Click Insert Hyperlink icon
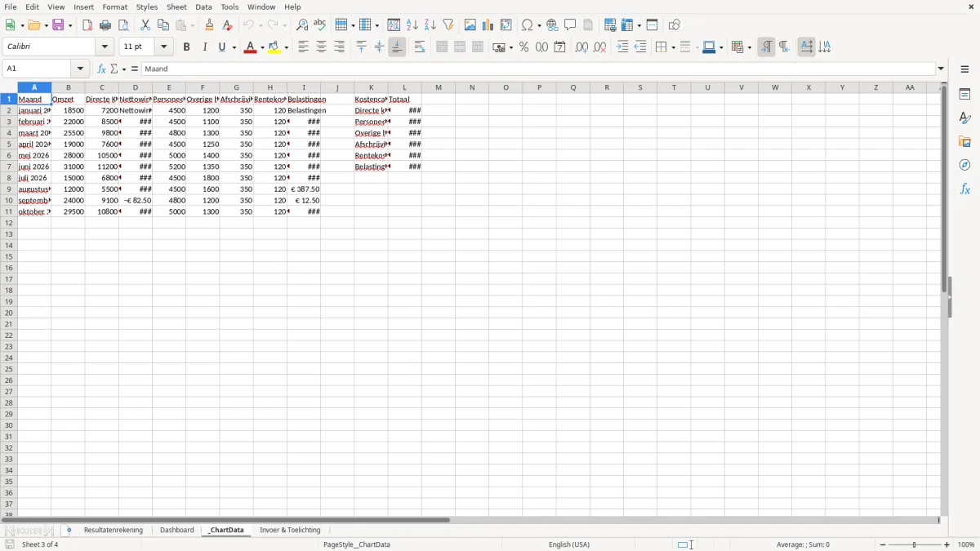Screen dimensions: 980x551 coord(553,25)
